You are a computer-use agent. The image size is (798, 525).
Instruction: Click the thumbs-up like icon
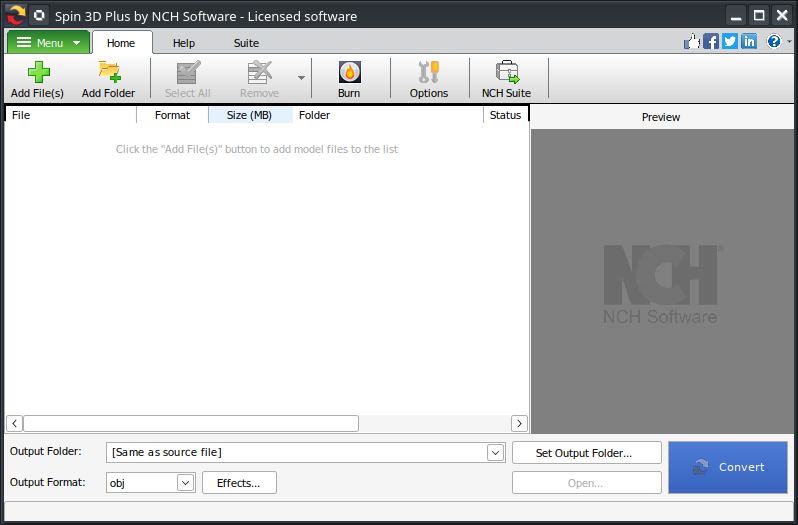[692, 41]
